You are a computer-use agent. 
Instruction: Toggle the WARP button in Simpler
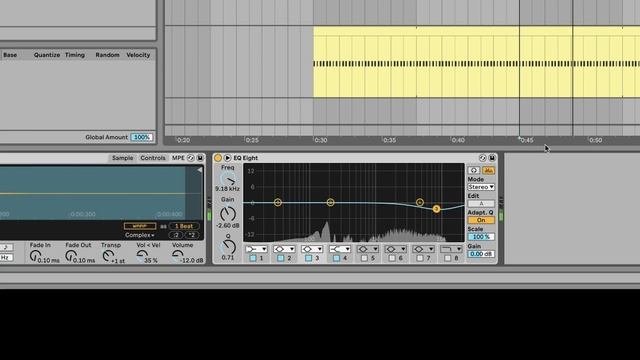(x=140, y=226)
